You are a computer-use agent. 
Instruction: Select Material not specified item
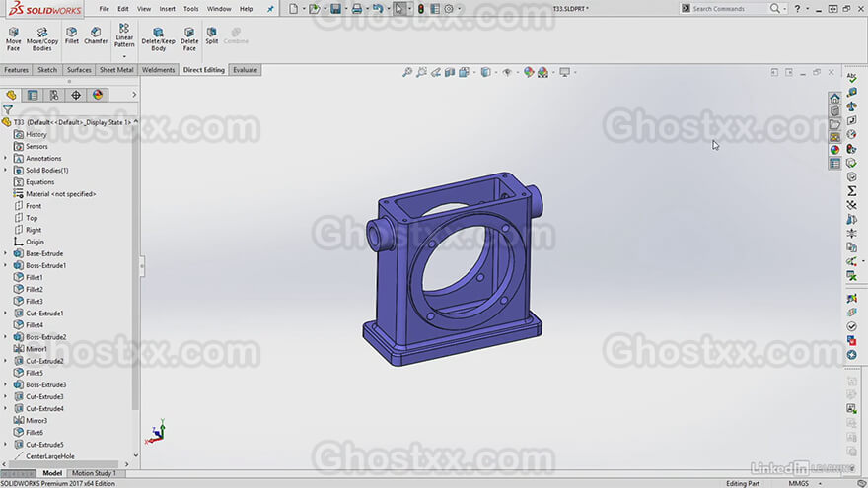click(61, 194)
